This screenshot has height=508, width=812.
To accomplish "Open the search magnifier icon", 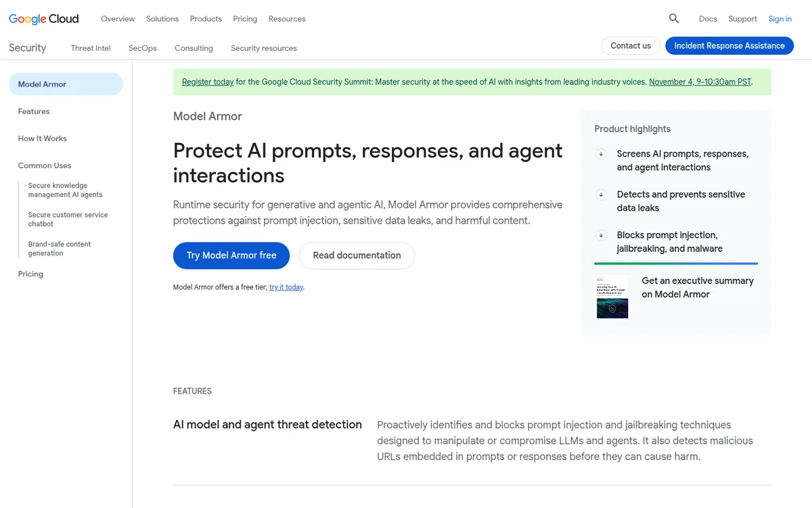I will [x=674, y=18].
